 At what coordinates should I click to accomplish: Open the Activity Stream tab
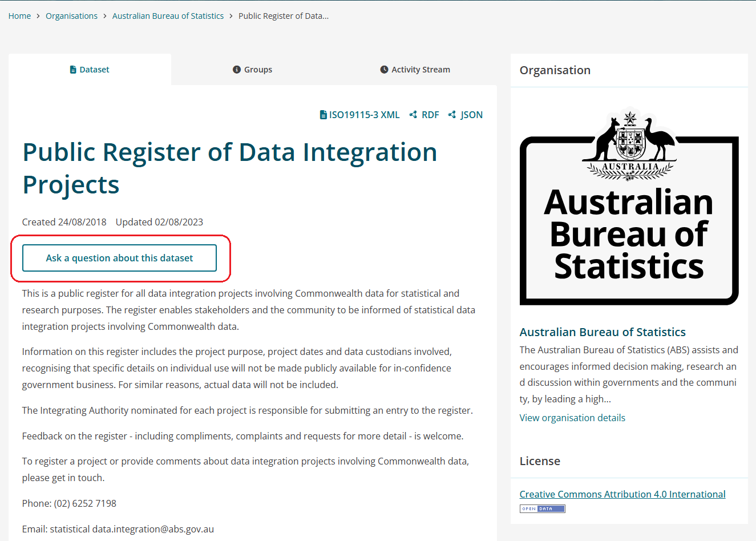coord(415,70)
